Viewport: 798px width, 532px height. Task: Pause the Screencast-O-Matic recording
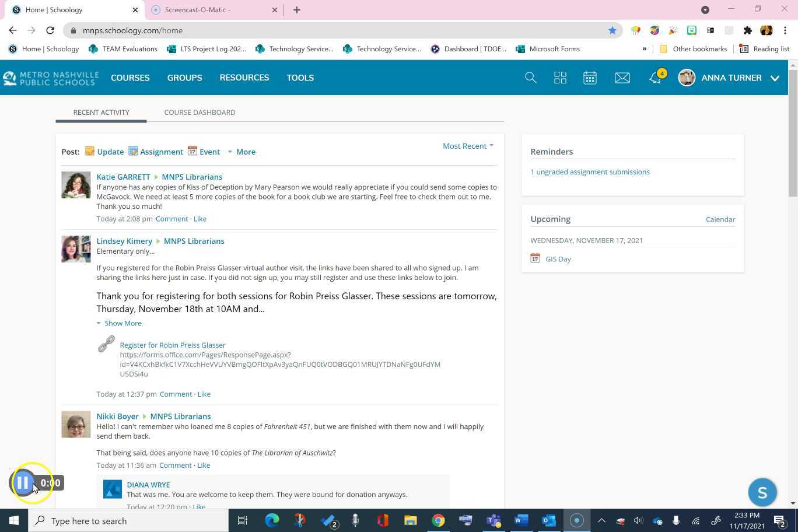23,482
